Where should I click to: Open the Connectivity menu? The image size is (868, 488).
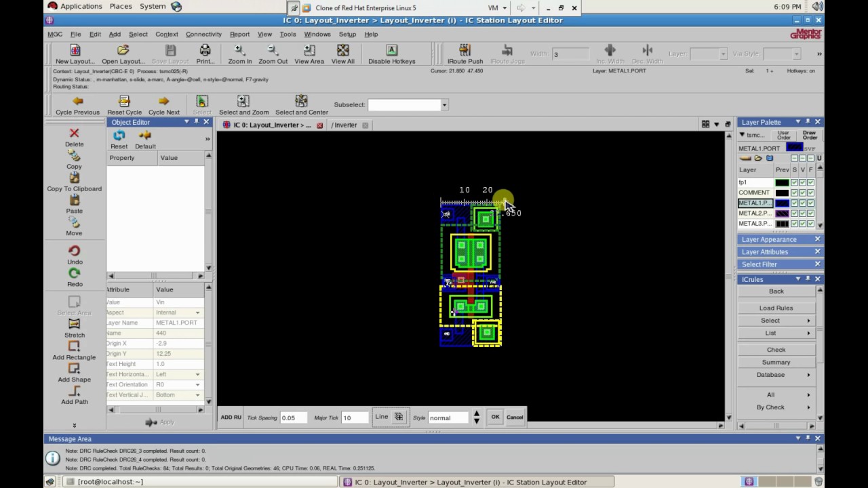coord(203,35)
